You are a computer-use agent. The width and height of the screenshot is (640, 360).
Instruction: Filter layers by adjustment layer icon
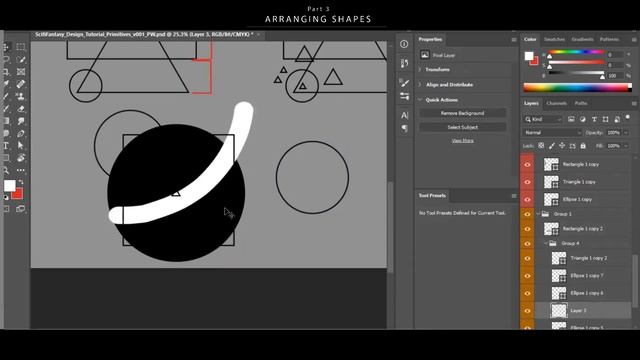582,119
